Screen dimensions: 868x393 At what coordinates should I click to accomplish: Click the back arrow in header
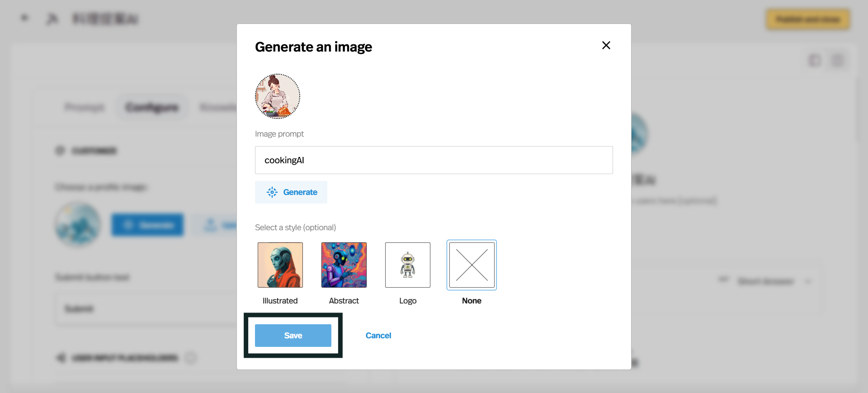coord(24,18)
